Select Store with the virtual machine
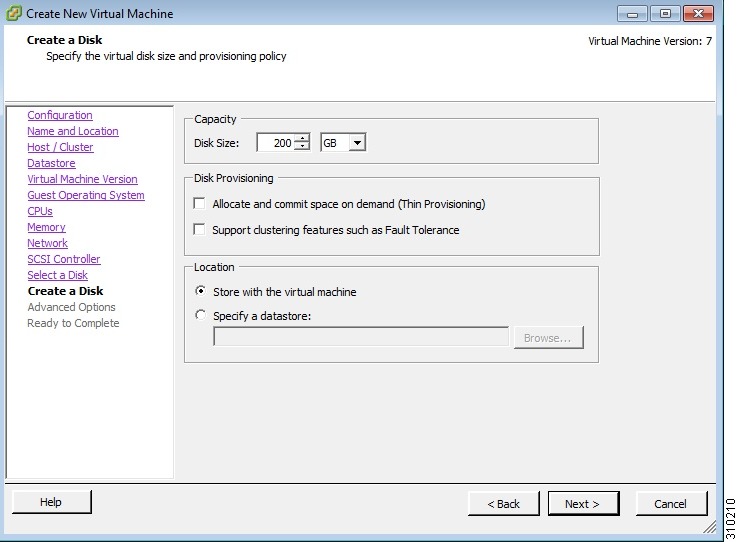This screenshot has height=542, width=740. [x=201, y=291]
